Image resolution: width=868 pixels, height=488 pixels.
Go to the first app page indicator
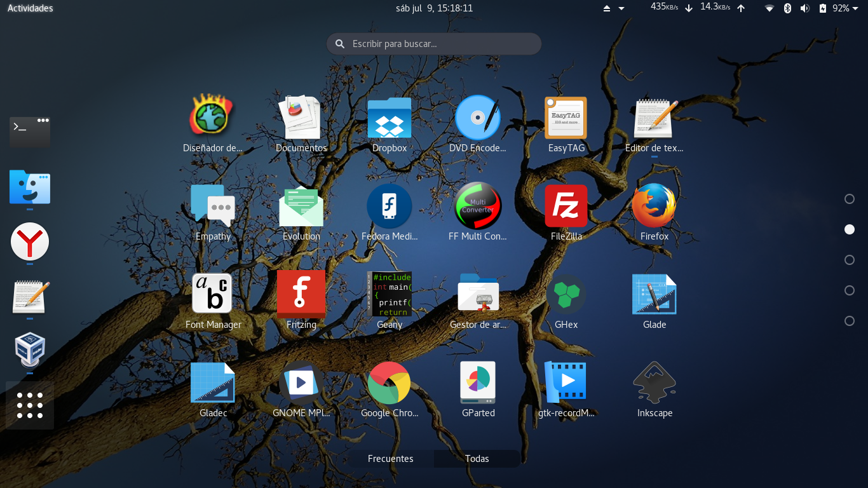coord(850,199)
